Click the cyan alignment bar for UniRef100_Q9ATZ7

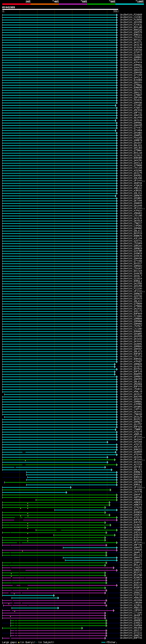86,510
